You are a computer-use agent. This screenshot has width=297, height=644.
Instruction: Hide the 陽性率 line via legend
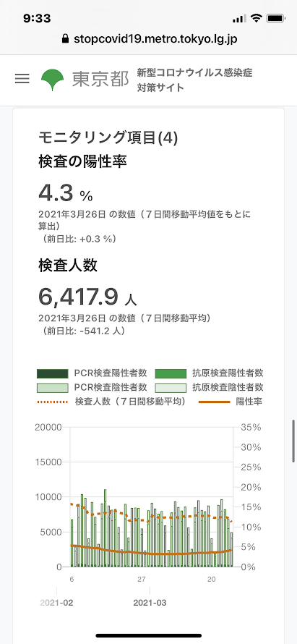[231, 402]
